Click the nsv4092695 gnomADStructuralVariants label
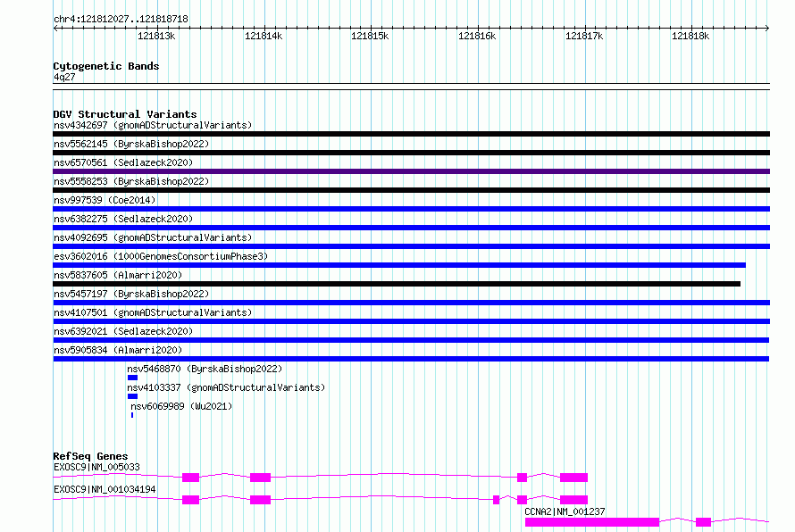This screenshot has height=532, width=795. [x=153, y=237]
